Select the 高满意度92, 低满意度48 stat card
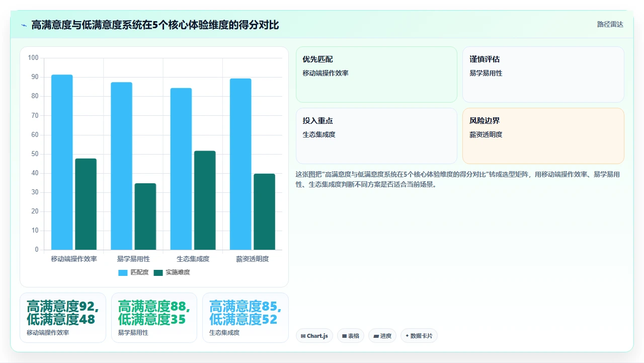Image resolution: width=644 pixels, height=363 pixels. click(63, 318)
